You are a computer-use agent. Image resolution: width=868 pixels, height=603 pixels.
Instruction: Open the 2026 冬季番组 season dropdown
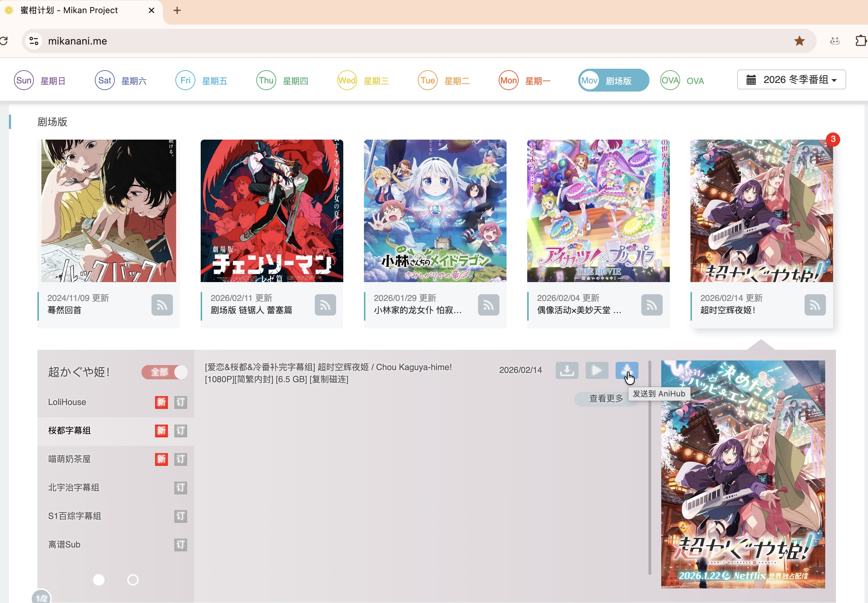click(791, 79)
